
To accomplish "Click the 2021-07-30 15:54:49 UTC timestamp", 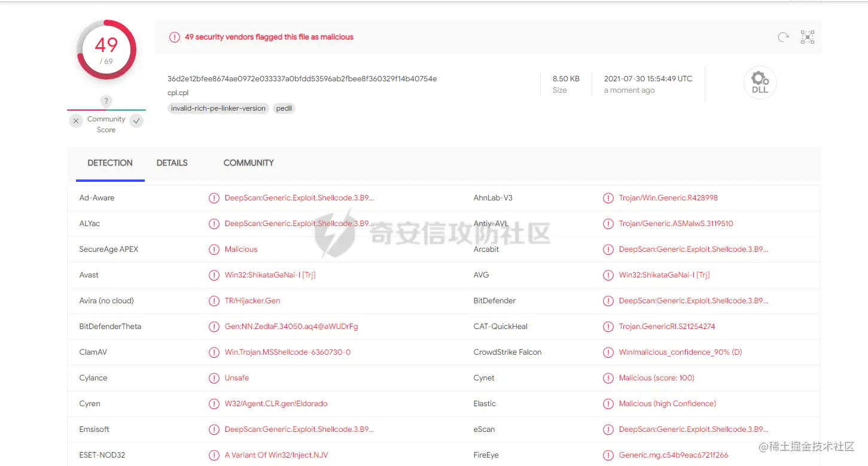I will click(x=648, y=78).
